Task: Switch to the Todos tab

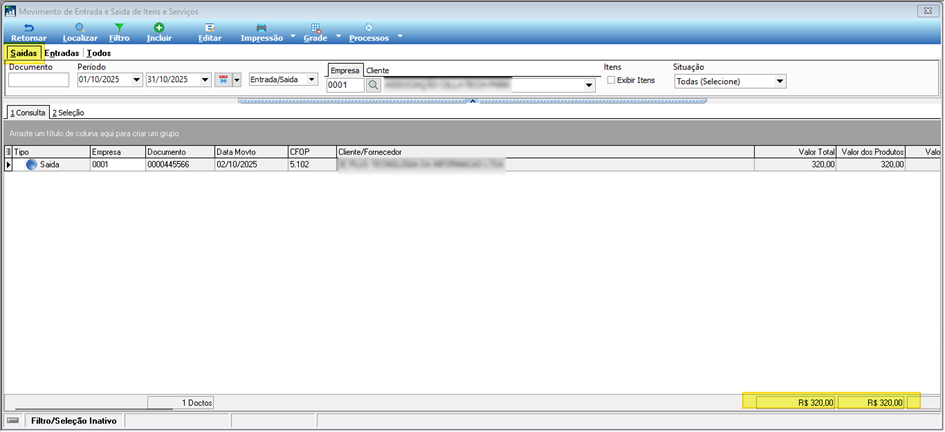Action: pos(99,53)
